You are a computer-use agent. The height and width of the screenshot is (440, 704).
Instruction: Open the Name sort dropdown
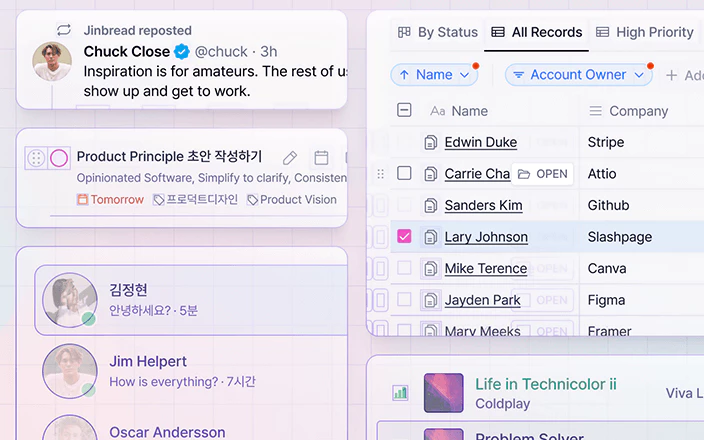433,75
